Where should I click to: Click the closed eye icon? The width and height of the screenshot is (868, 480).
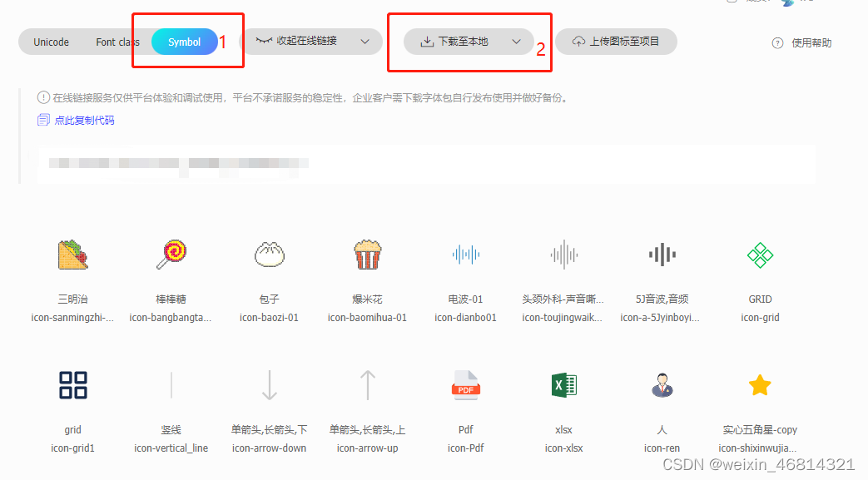tap(264, 41)
